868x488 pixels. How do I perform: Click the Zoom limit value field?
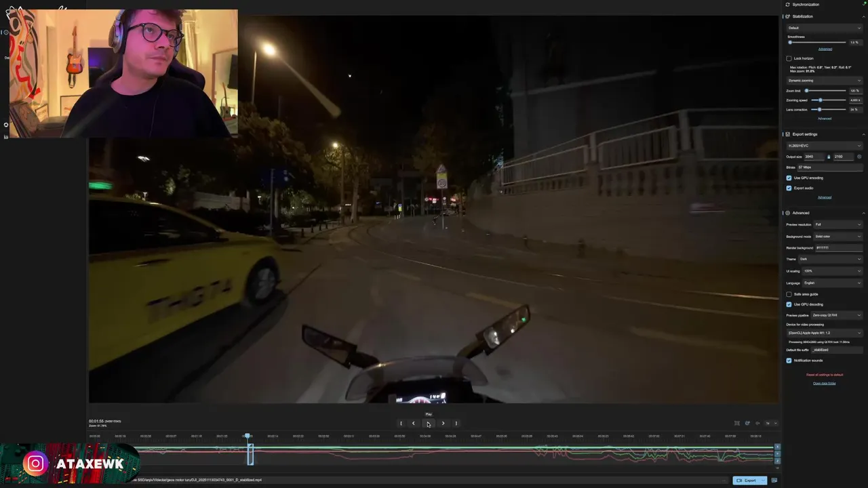click(x=854, y=91)
